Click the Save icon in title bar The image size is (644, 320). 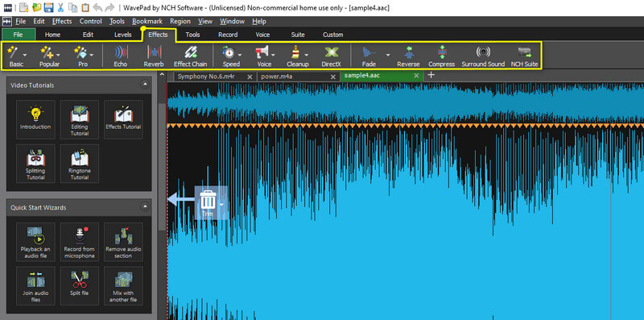[x=48, y=7]
